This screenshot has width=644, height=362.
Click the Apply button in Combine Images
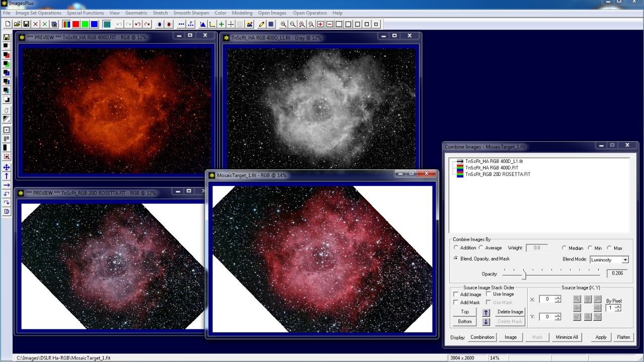pyautogui.click(x=601, y=337)
